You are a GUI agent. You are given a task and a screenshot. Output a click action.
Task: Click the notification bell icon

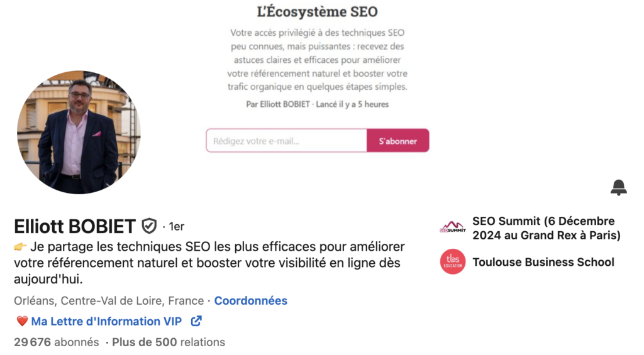coord(618,187)
